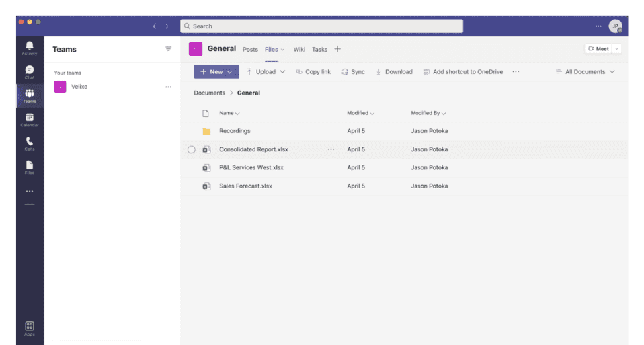Switch to the Wiki tab
644x345 pixels.
(299, 50)
